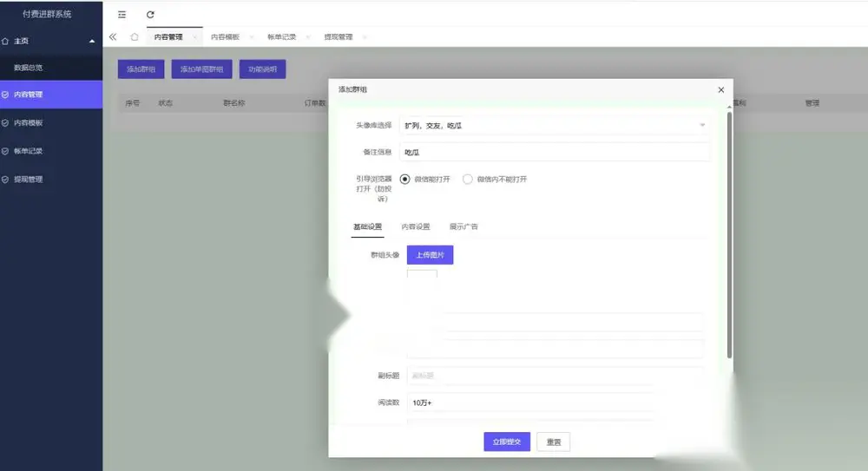Open 数据总览 in the sidebar
Image resolution: width=868 pixels, height=471 pixels.
(51, 68)
